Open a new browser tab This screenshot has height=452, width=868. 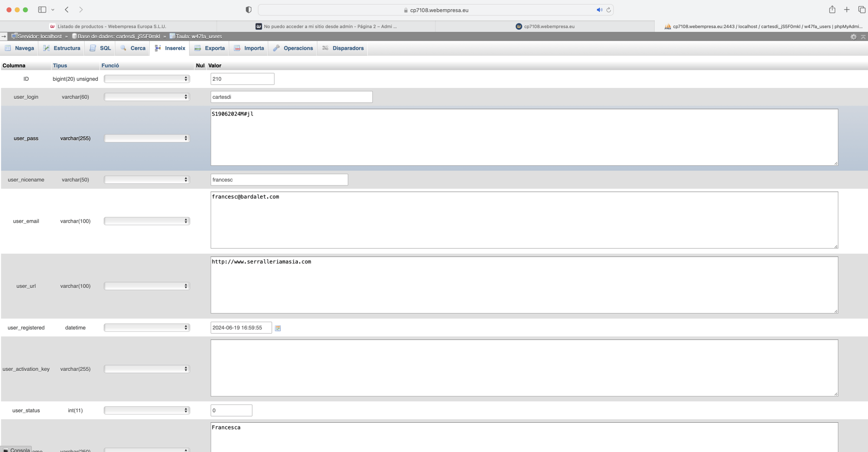847,10
